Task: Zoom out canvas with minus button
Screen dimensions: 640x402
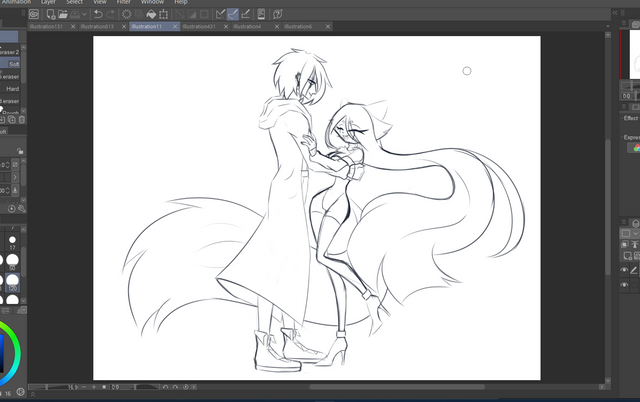Action: coord(84,387)
